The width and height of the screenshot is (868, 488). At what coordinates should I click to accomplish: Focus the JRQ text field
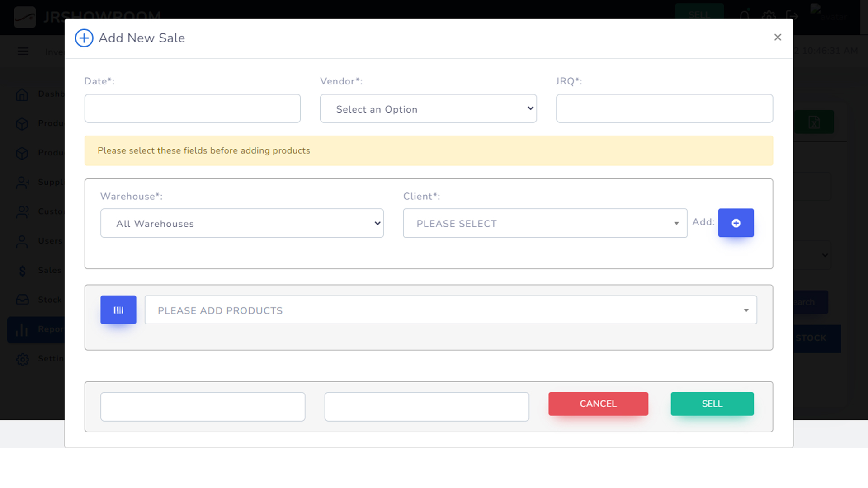(664, 108)
